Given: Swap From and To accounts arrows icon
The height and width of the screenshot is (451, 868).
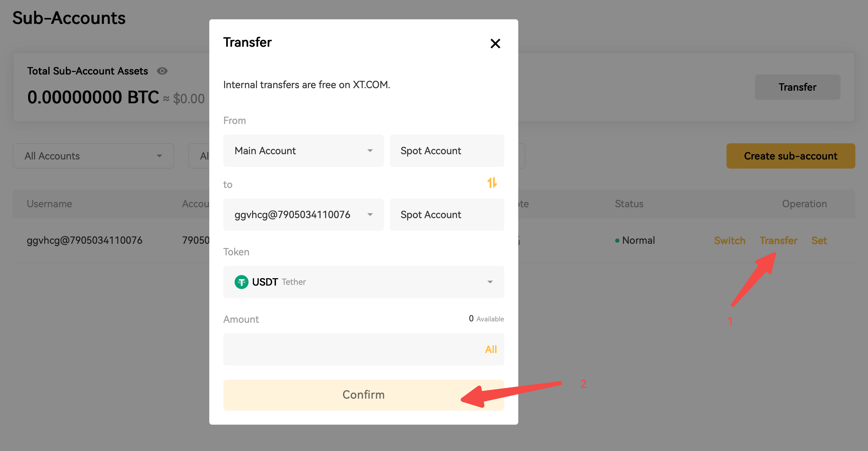Looking at the screenshot, I should point(492,183).
